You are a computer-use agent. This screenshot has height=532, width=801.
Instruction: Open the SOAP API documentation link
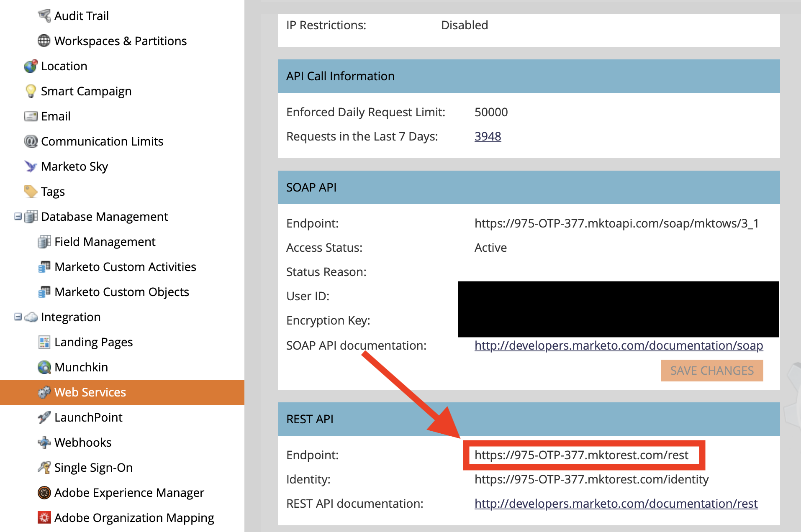point(619,345)
